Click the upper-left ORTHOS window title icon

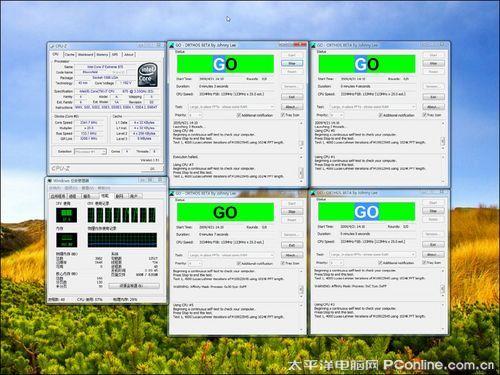point(171,45)
